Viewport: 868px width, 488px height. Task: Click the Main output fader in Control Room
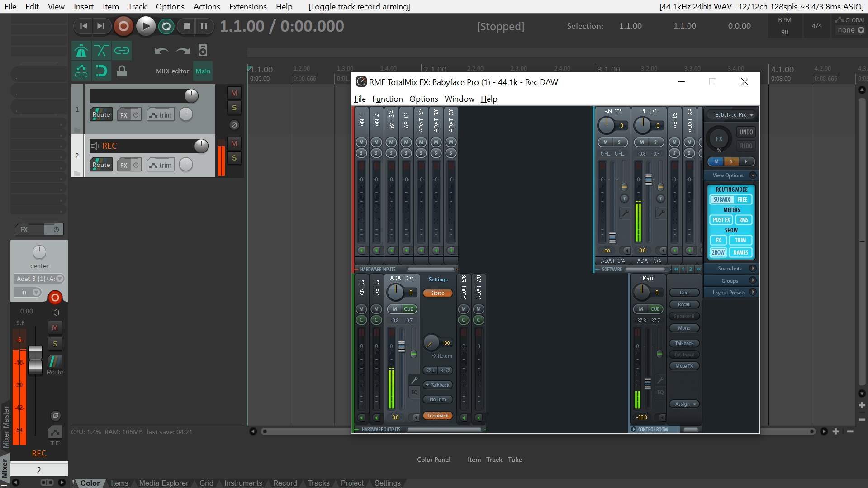(x=647, y=383)
